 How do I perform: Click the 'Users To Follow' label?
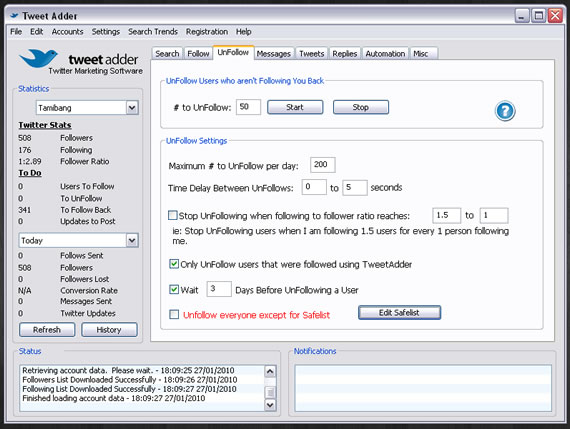pos(87,187)
